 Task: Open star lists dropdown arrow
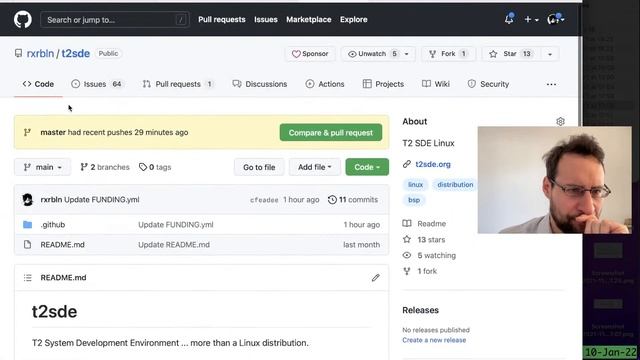pos(550,54)
